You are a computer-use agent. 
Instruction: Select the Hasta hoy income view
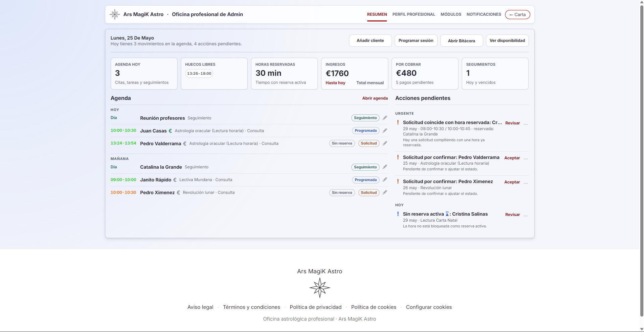click(x=335, y=83)
